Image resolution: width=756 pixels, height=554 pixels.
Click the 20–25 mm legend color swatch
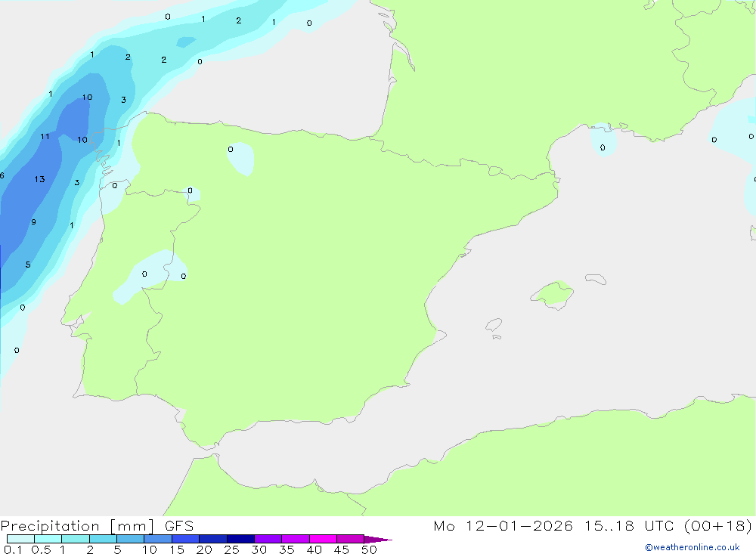pos(213,539)
